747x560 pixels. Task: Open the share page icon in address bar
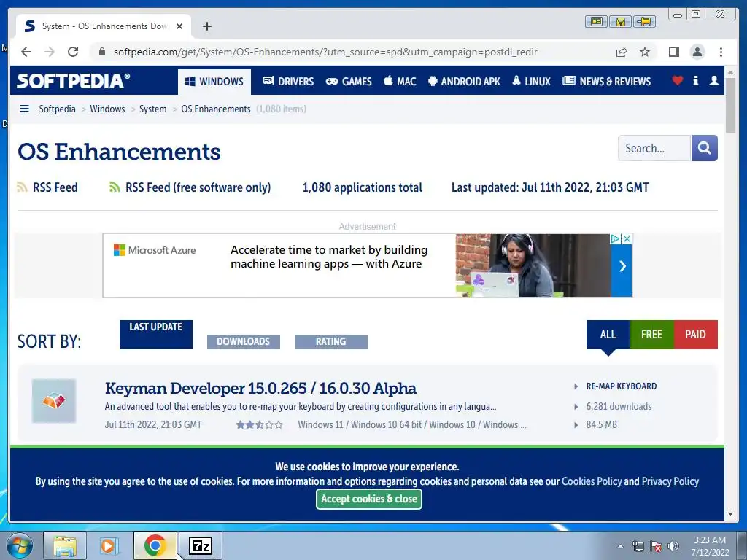click(x=622, y=52)
